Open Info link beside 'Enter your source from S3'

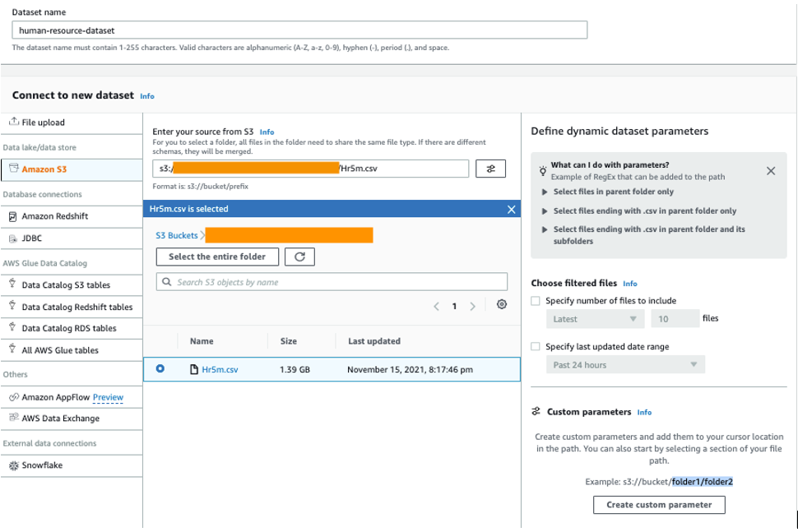[267, 132]
